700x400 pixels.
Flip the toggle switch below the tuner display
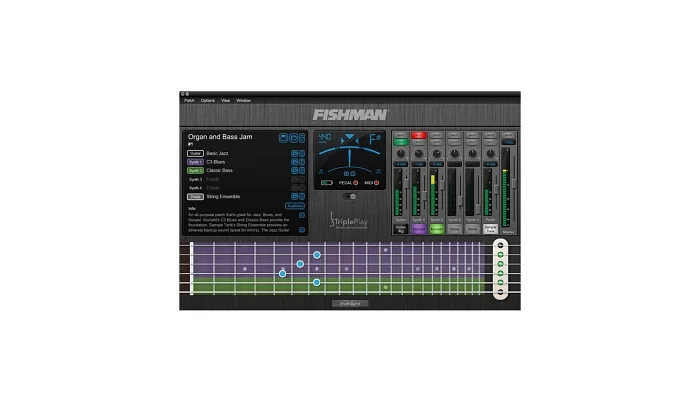click(350, 196)
